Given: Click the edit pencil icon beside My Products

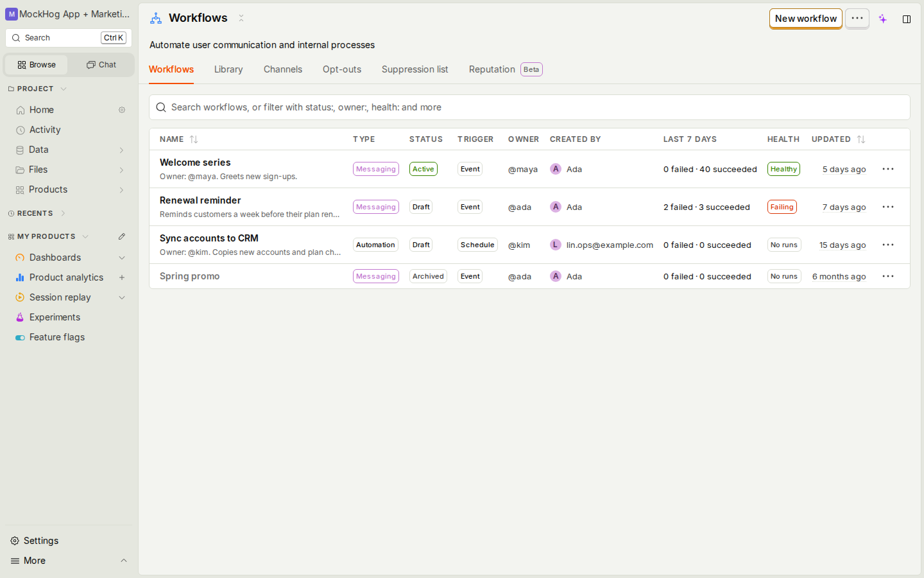Looking at the screenshot, I should (x=122, y=236).
